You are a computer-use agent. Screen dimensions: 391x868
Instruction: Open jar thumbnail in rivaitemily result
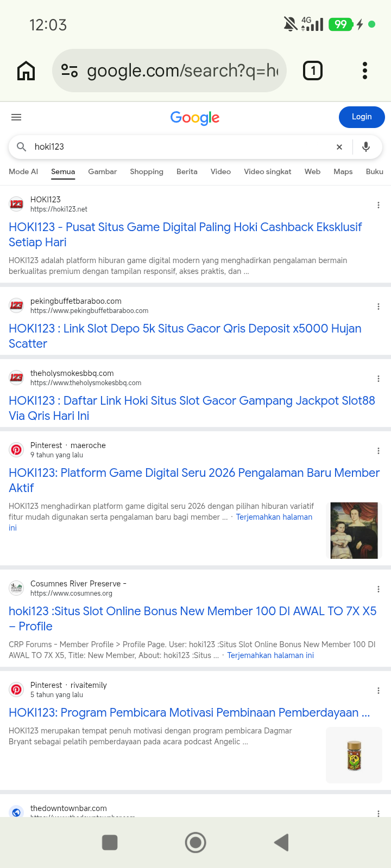pos(354,755)
